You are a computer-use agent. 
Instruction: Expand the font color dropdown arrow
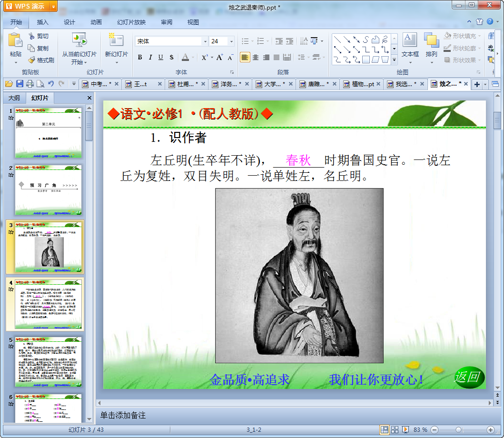[x=193, y=58]
